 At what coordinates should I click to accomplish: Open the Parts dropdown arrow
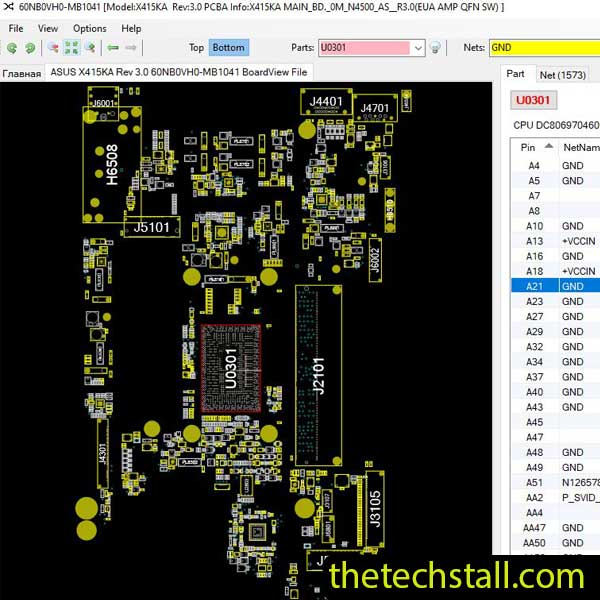418,48
